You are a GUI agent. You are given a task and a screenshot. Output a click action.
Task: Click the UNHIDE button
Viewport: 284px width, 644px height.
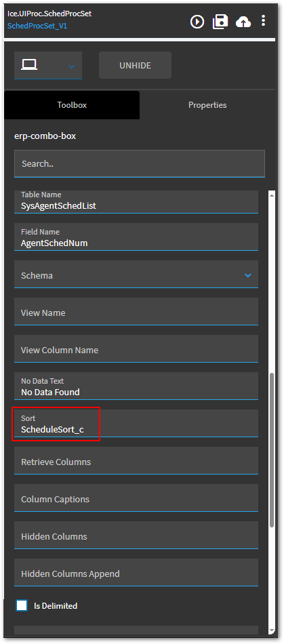[x=135, y=65]
